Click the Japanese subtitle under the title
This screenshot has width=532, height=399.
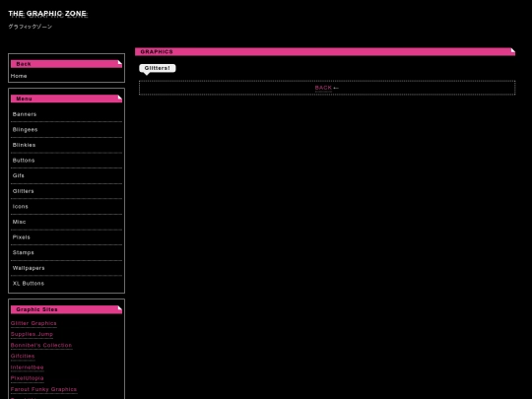click(31, 27)
